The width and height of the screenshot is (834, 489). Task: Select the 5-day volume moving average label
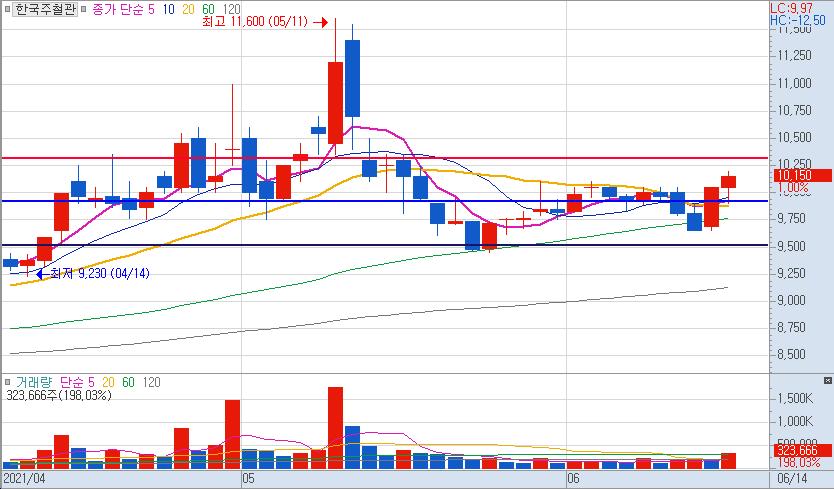(91, 382)
